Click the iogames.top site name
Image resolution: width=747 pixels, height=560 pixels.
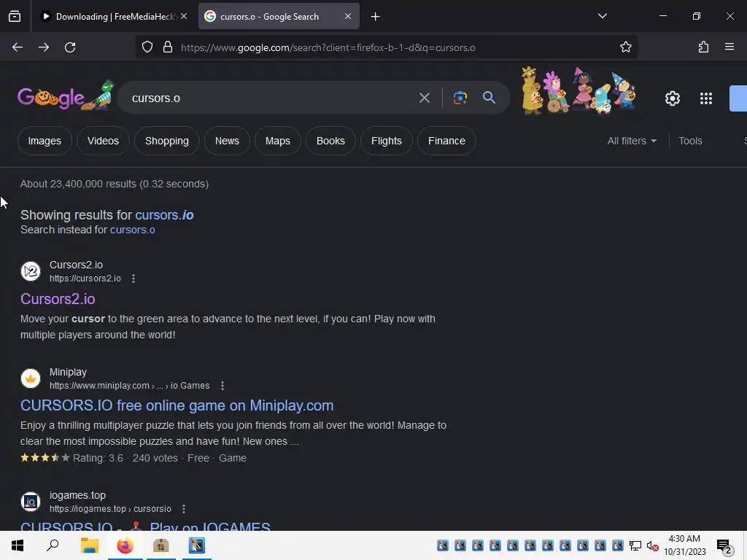click(x=77, y=496)
